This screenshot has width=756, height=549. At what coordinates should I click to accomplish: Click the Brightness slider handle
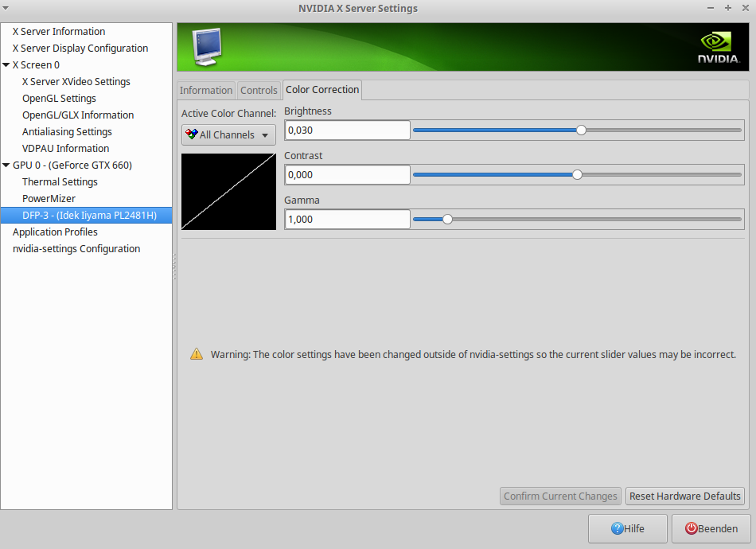tap(582, 130)
